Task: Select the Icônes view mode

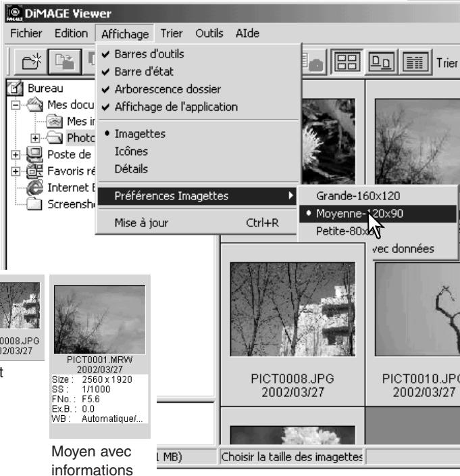Action: 197,151
